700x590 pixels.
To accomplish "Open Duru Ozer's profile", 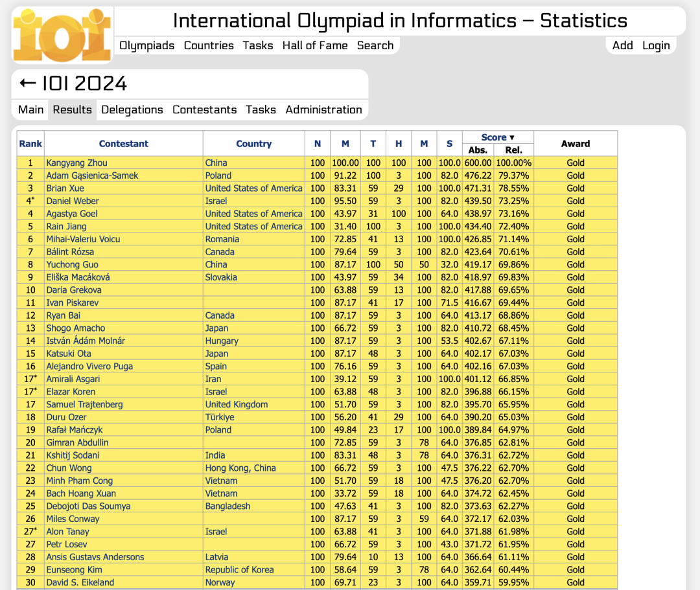I will pyautogui.click(x=67, y=417).
